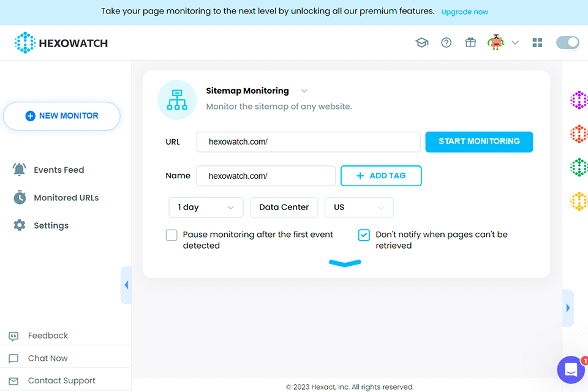
Task: Click the NEW MONITOR button
Action: [x=61, y=116]
